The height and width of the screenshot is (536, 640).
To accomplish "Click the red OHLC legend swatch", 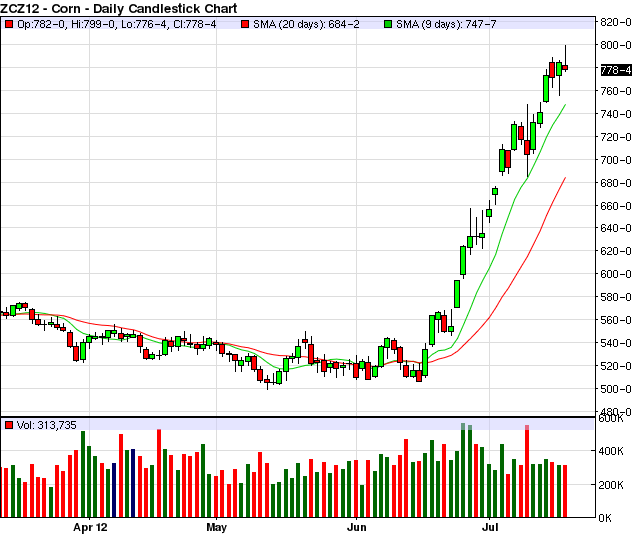I will [9, 24].
